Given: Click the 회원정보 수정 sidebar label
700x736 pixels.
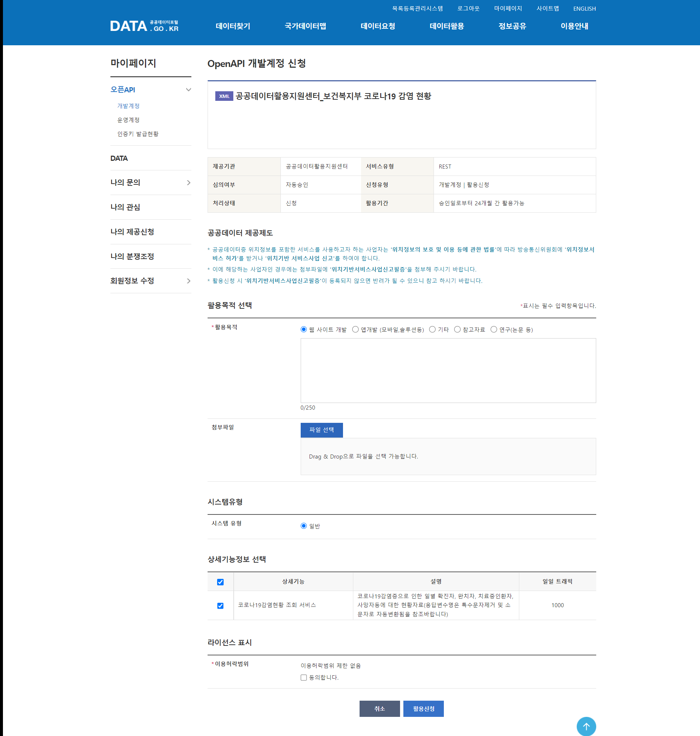Looking at the screenshot, I should [132, 280].
